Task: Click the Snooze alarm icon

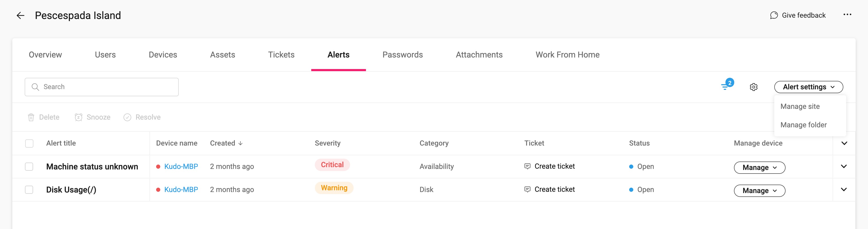Action: pyautogui.click(x=78, y=117)
